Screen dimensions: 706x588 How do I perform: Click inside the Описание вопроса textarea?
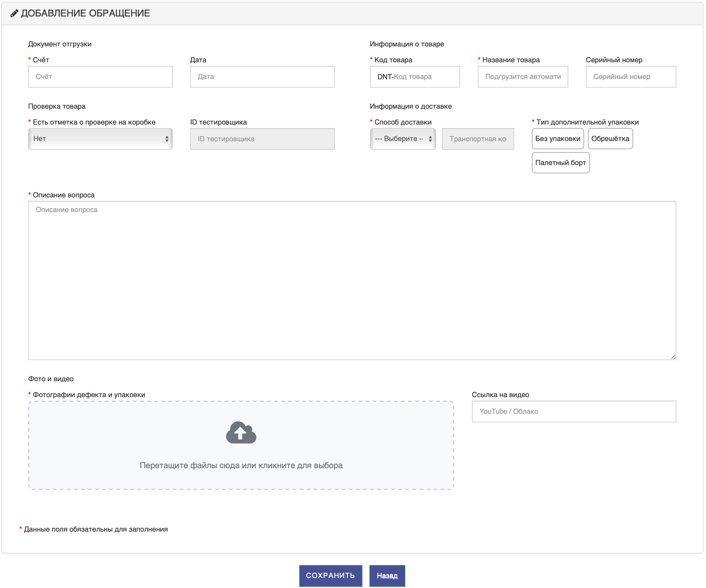click(352, 280)
